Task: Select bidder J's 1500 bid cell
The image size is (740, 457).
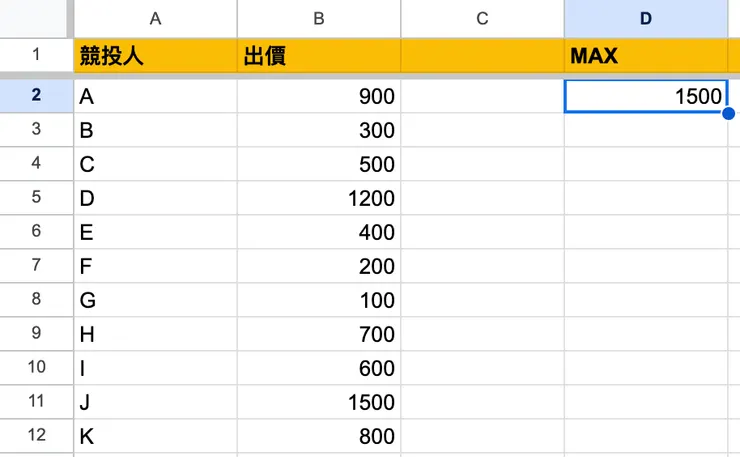Action: click(318, 402)
